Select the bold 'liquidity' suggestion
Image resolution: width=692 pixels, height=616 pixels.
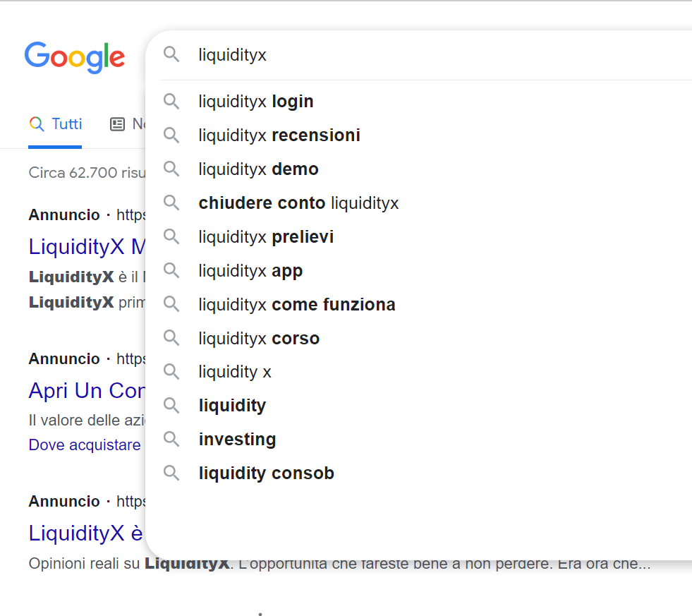[x=232, y=406]
